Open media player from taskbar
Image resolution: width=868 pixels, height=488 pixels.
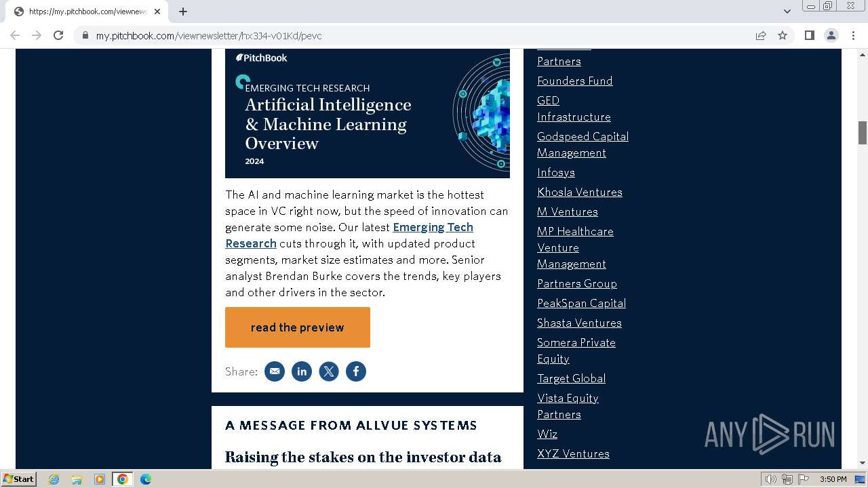tap(100, 479)
